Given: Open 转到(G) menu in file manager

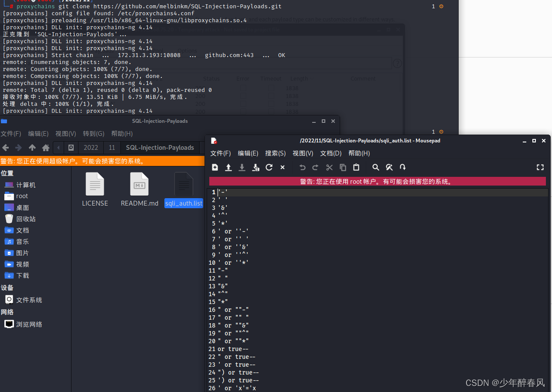Looking at the screenshot, I should click(x=94, y=134).
